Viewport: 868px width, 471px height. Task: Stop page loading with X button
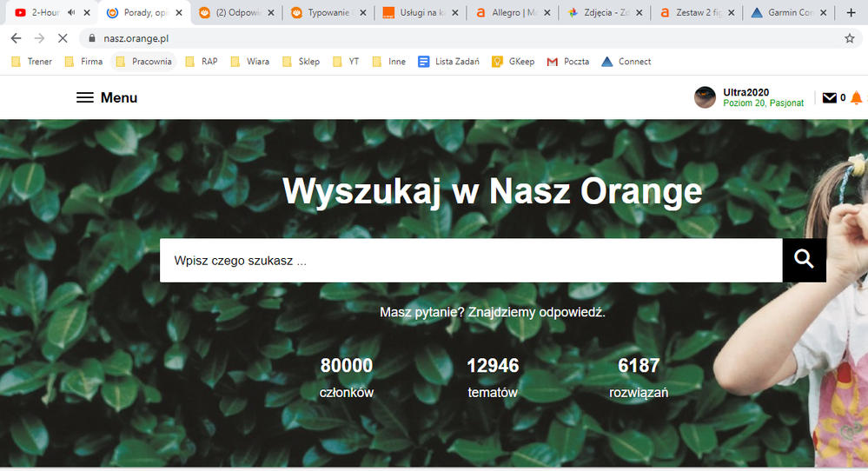click(x=61, y=38)
